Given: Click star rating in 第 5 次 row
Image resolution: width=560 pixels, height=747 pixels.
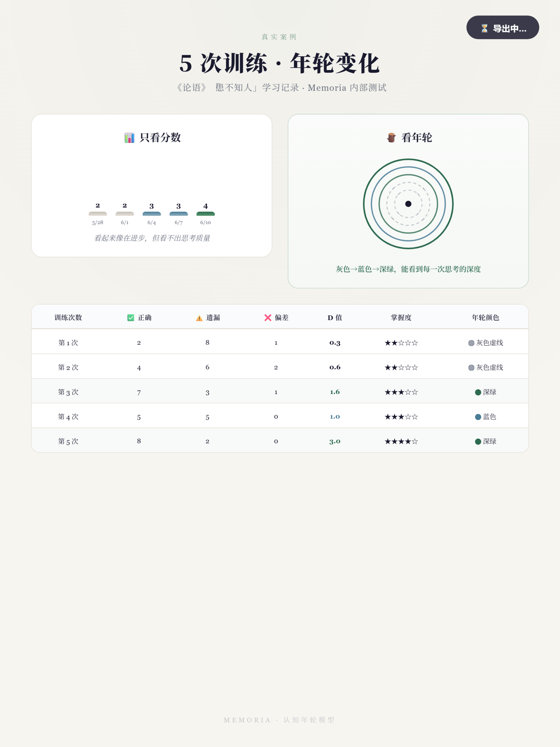Looking at the screenshot, I should coord(401,442).
